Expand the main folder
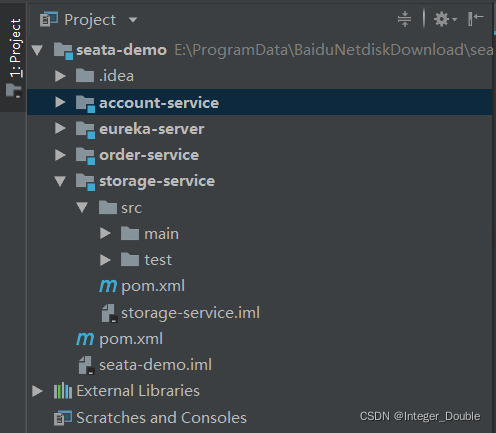Screen dimensions: 496x433 click(x=105, y=233)
